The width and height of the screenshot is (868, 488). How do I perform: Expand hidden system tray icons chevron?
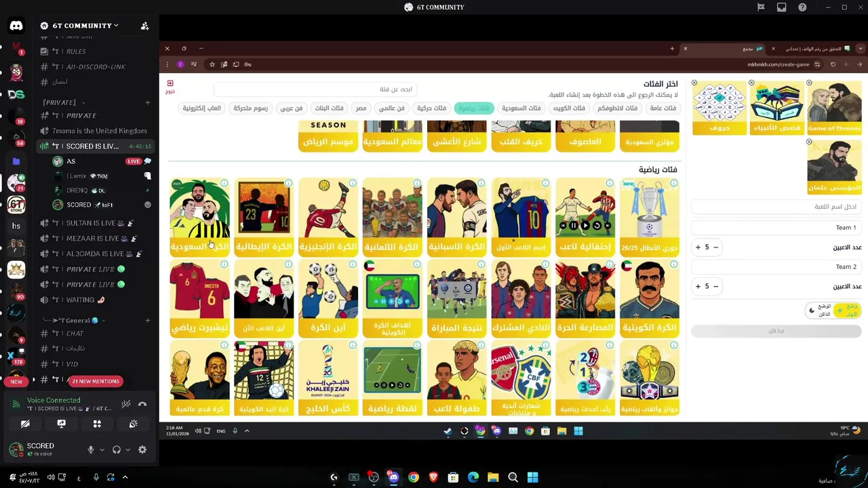coord(125,477)
